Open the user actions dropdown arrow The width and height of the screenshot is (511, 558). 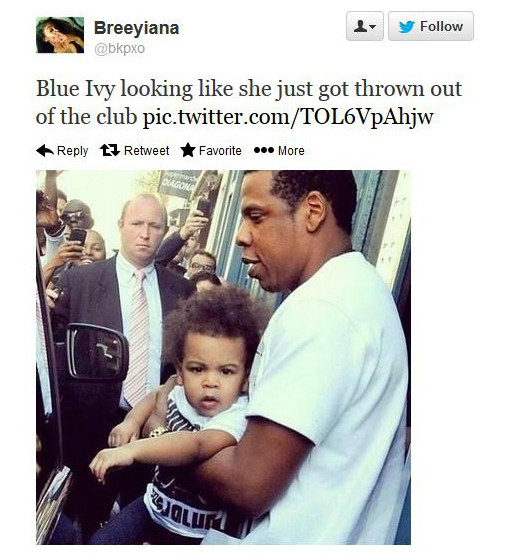click(x=372, y=27)
